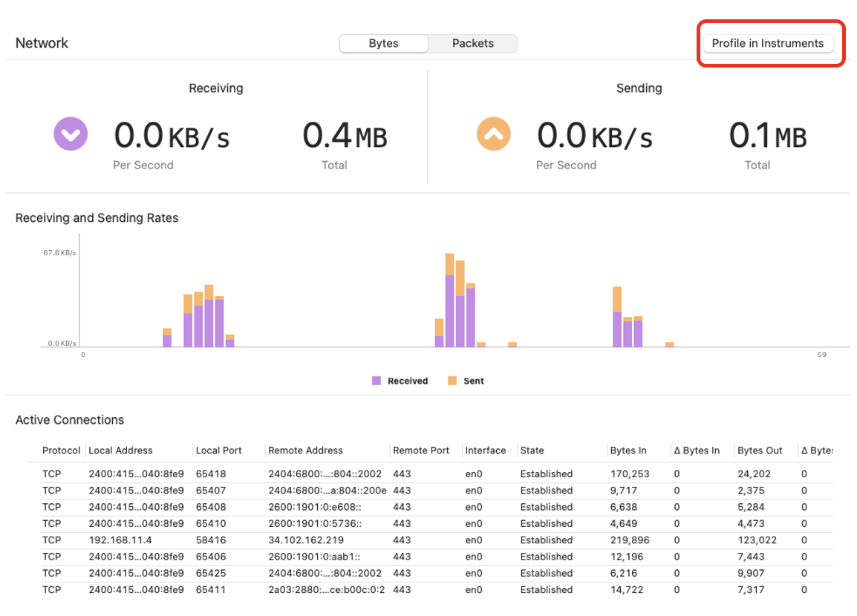Click the Bytes In value 12,196

click(x=626, y=557)
